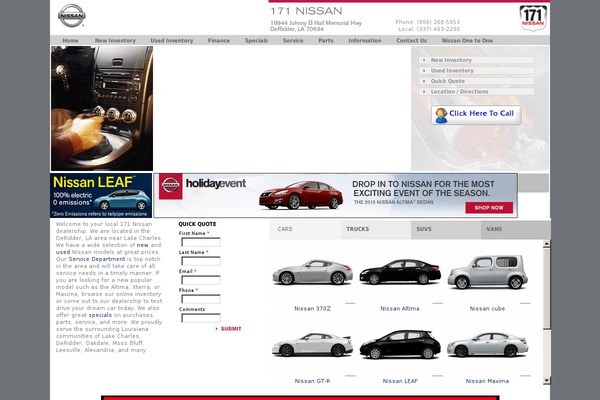This screenshot has width=600, height=400.
Task: Click the DeRidder, LA 70634 address line
Action: point(297,29)
